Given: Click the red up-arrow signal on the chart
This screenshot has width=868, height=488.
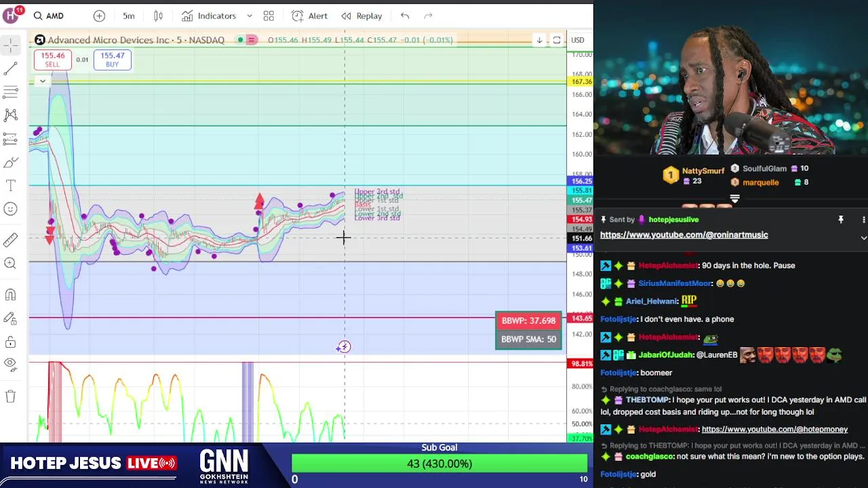Looking at the screenshot, I should (x=259, y=201).
